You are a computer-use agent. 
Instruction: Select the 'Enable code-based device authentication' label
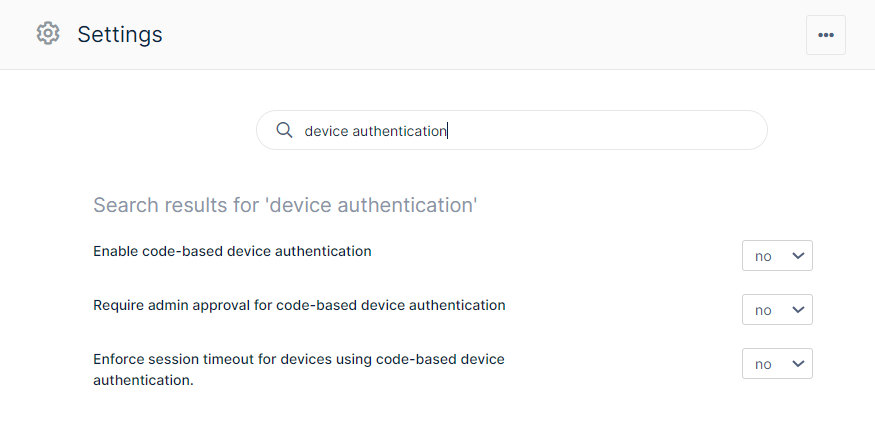point(232,251)
